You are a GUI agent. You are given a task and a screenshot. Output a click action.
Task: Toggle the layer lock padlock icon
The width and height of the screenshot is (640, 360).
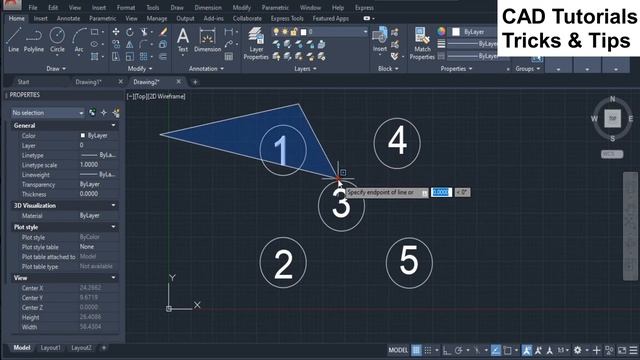pyautogui.click(x=293, y=31)
